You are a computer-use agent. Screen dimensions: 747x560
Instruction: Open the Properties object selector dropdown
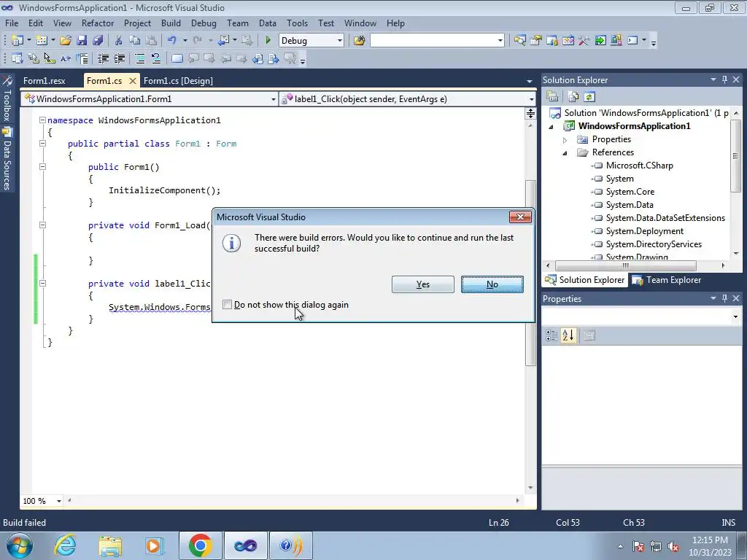(x=735, y=316)
